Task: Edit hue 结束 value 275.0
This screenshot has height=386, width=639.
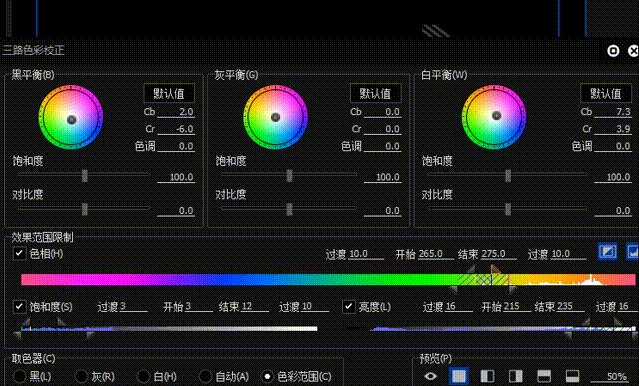Action: tap(498, 254)
